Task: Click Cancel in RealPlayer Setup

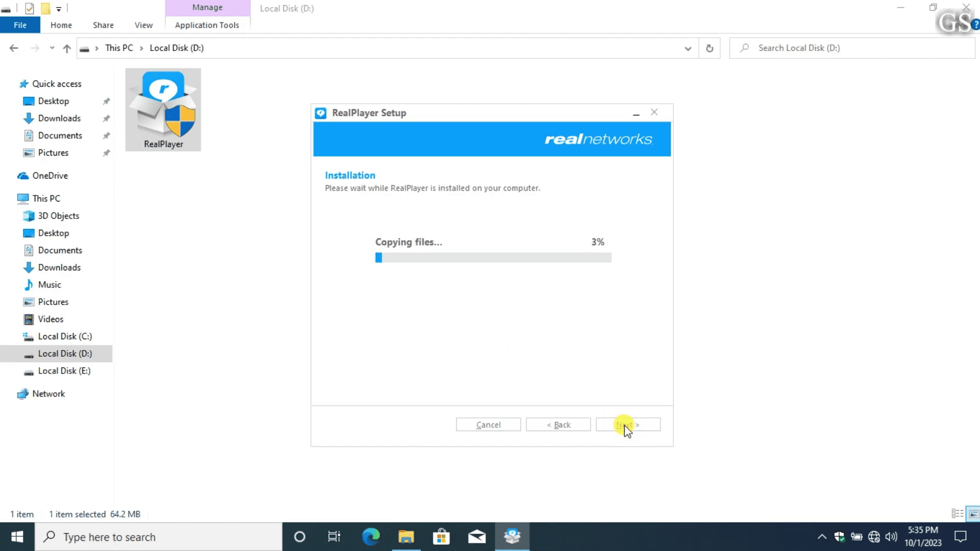Action: coord(488,425)
